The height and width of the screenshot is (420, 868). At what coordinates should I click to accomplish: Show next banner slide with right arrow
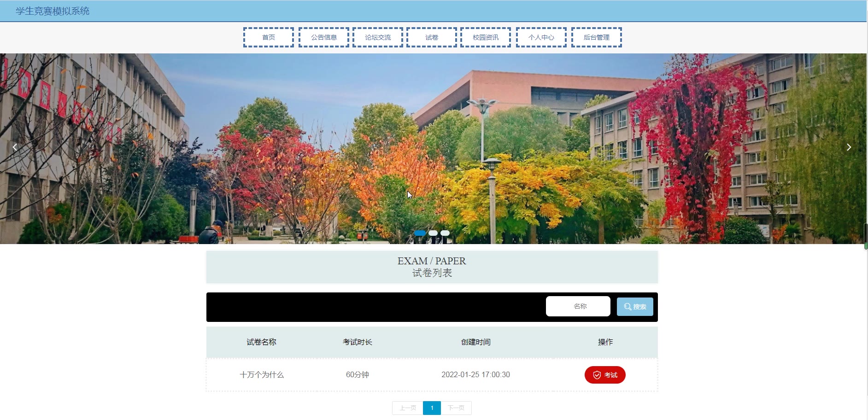pyautogui.click(x=849, y=147)
